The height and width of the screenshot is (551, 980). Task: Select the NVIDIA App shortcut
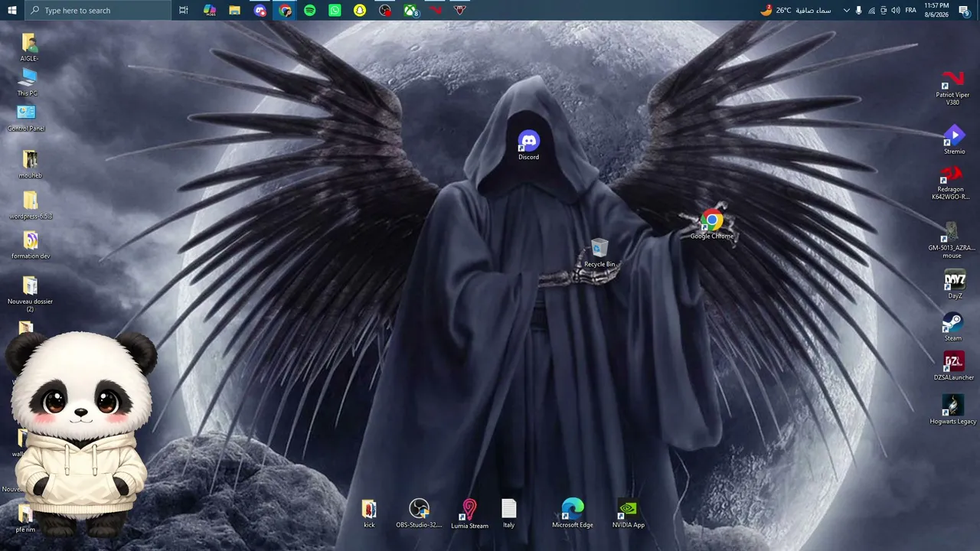(629, 514)
